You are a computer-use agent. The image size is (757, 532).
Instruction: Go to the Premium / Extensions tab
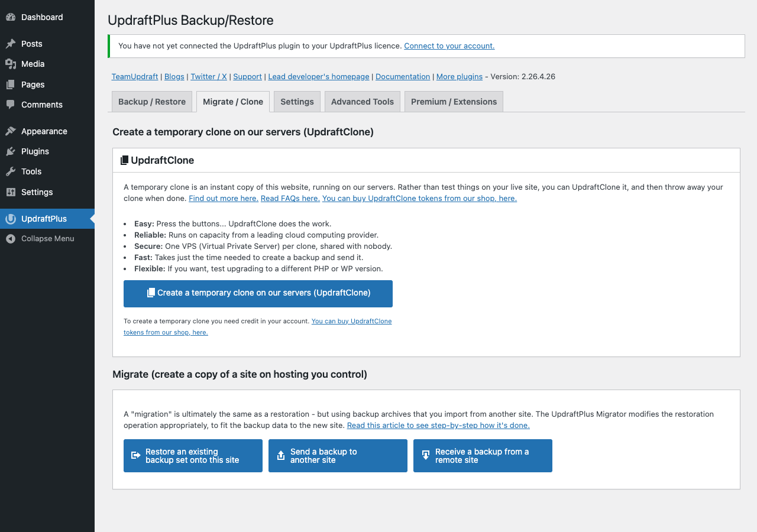[454, 102]
